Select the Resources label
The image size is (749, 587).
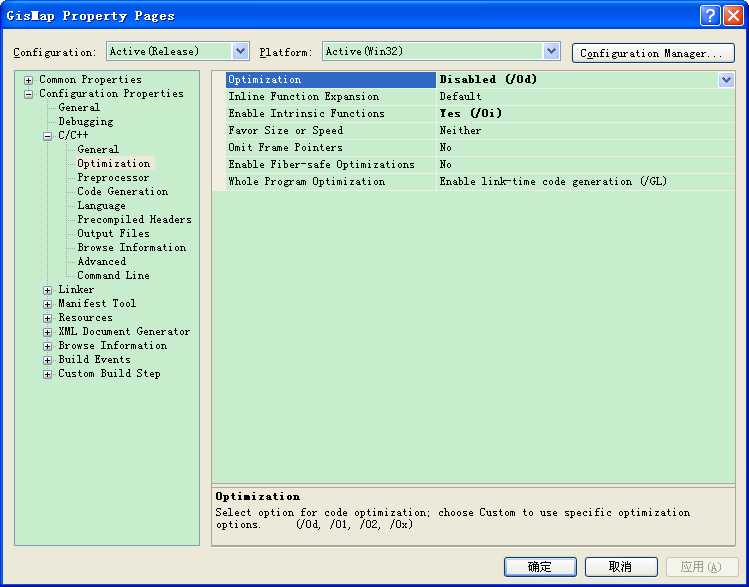pyautogui.click(x=85, y=318)
